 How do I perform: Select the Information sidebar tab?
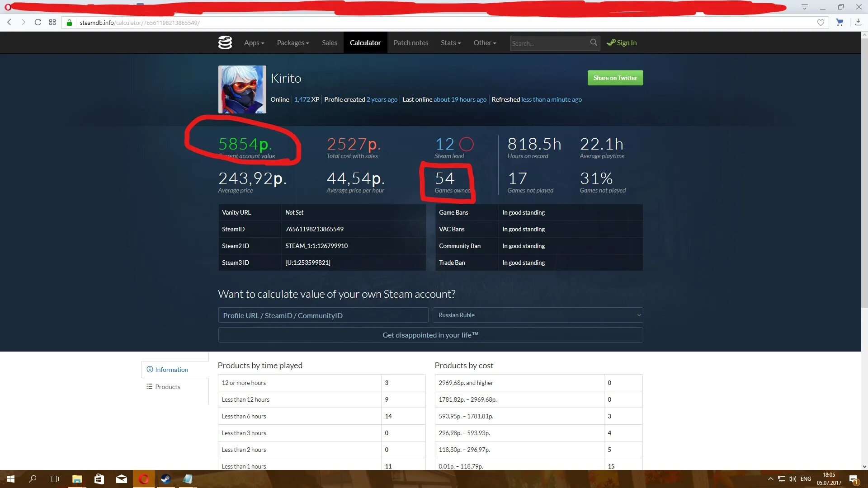(x=175, y=370)
